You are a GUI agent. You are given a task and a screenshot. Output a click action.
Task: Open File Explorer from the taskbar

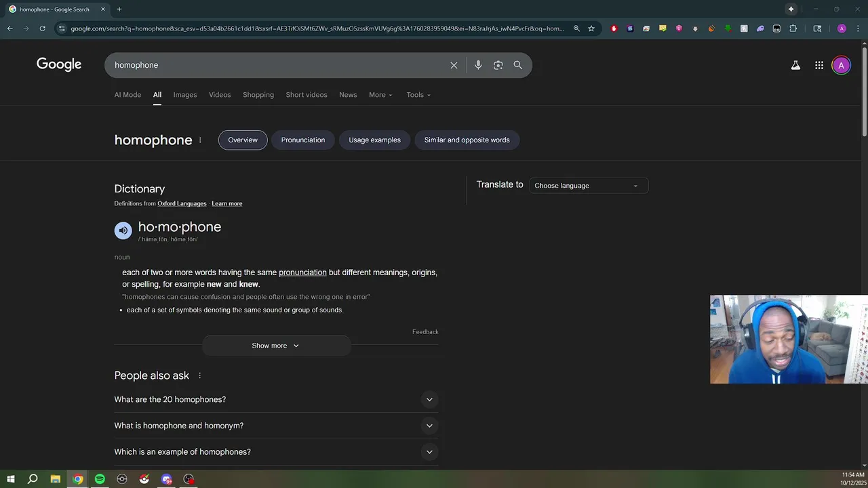click(56, 479)
